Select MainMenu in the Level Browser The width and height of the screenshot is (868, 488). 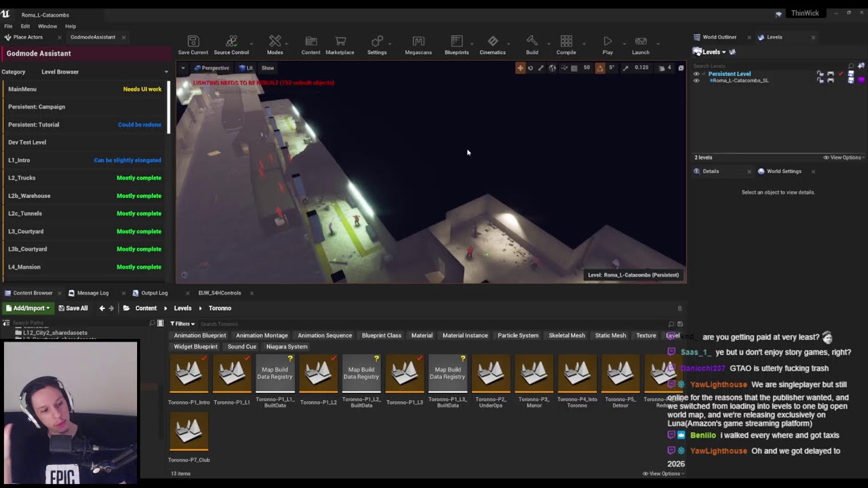[x=84, y=89]
